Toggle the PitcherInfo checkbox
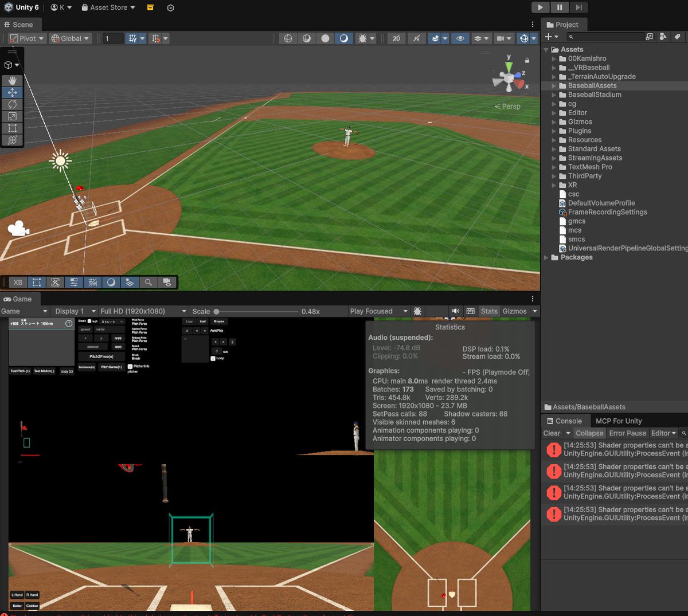The image size is (688, 616). 130,366
